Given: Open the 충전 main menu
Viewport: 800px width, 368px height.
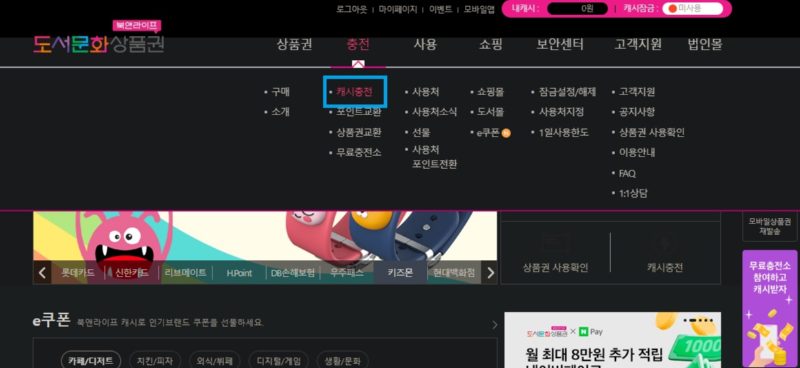Looking at the screenshot, I should tap(358, 44).
